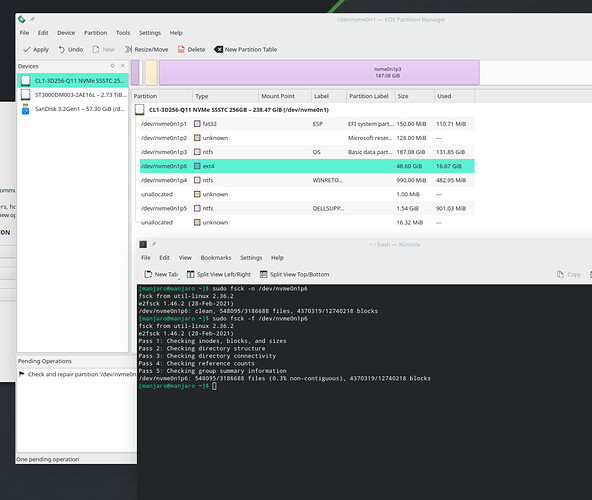
Task: Select the /dev/nvme0n1p3 ntfs row
Action: tap(307, 152)
